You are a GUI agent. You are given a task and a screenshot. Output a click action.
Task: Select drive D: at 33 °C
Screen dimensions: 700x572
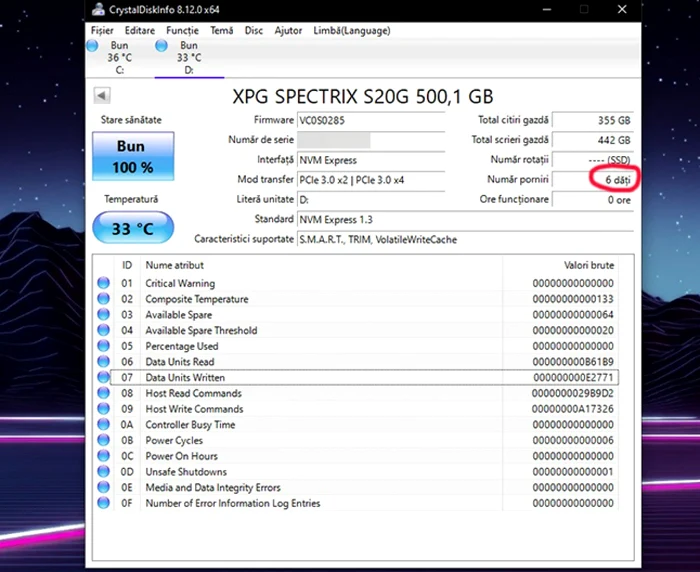189,58
